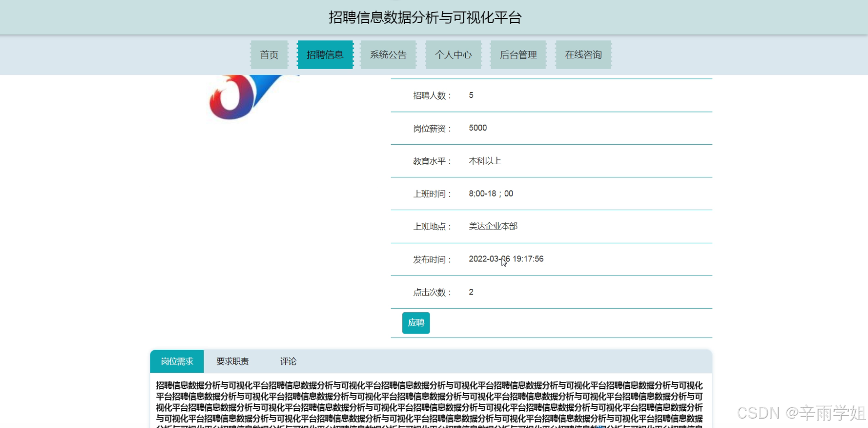The image size is (868, 428).
Task: Click the 发布时间 publish date value
Action: pos(506,259)
